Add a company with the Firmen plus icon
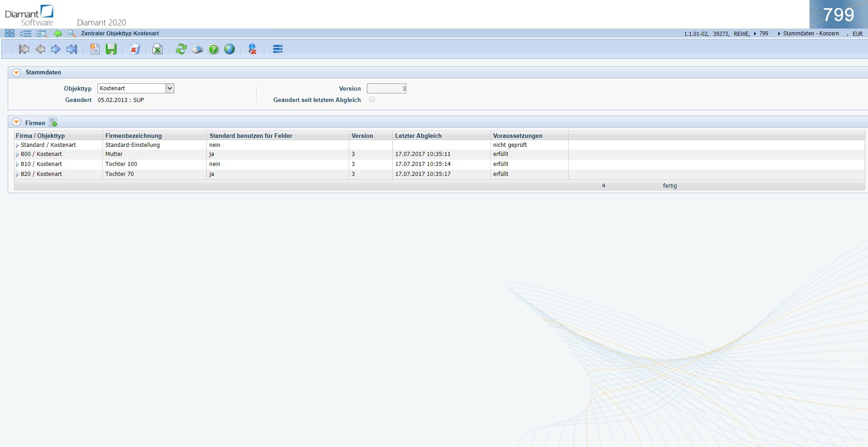The height and width of the screenshot is (447, 868). click(x=53, y=122)
